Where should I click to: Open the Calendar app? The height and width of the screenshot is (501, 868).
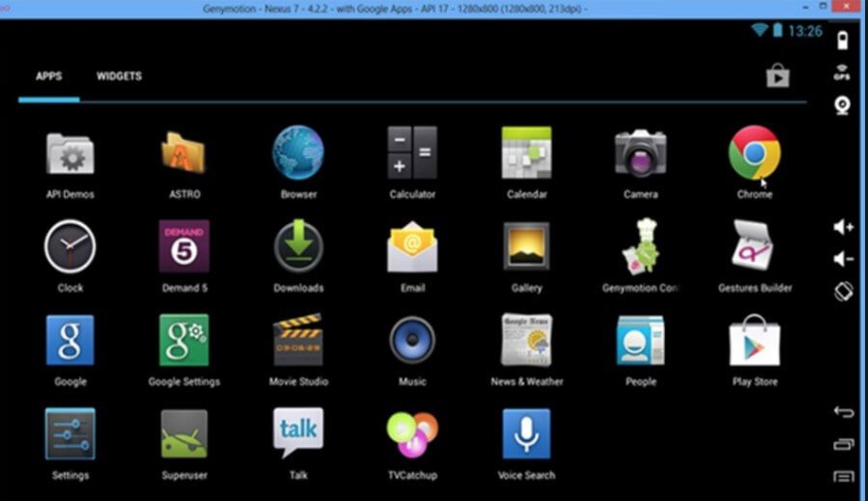click(x=526, y=153)
